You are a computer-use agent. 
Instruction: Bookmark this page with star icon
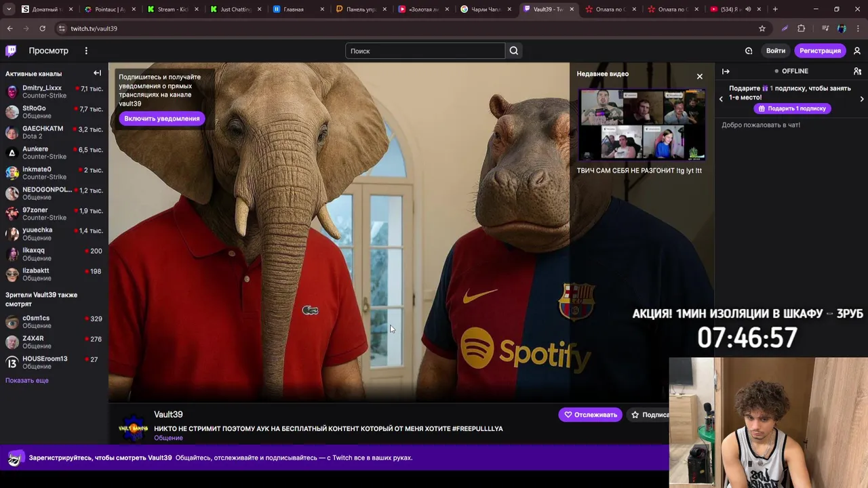click(x=762, y=28)
